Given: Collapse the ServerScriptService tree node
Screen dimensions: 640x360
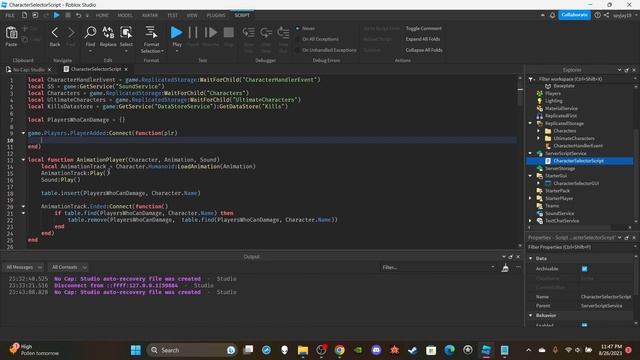Looking at the screenshot, I should point(531,153).
